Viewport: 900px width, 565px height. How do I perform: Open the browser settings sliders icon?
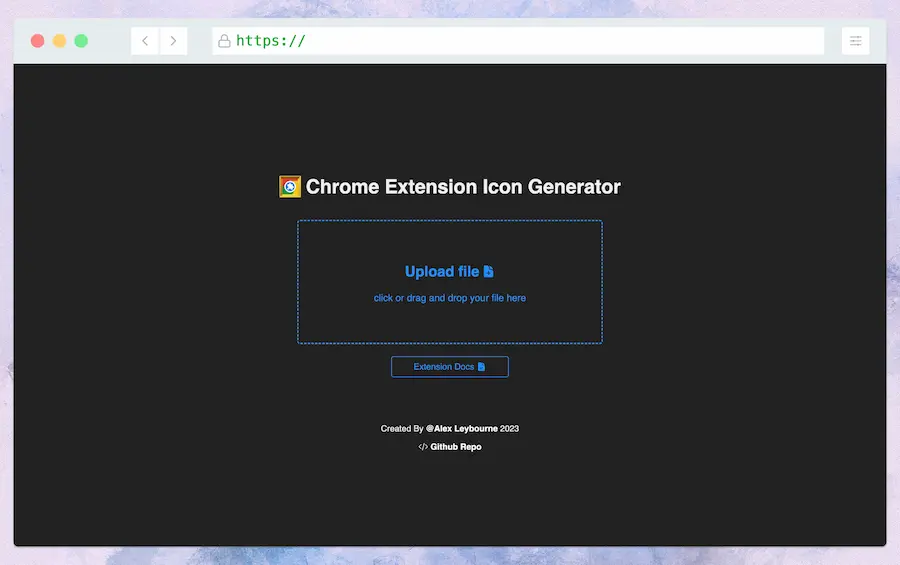coord(855,41)
